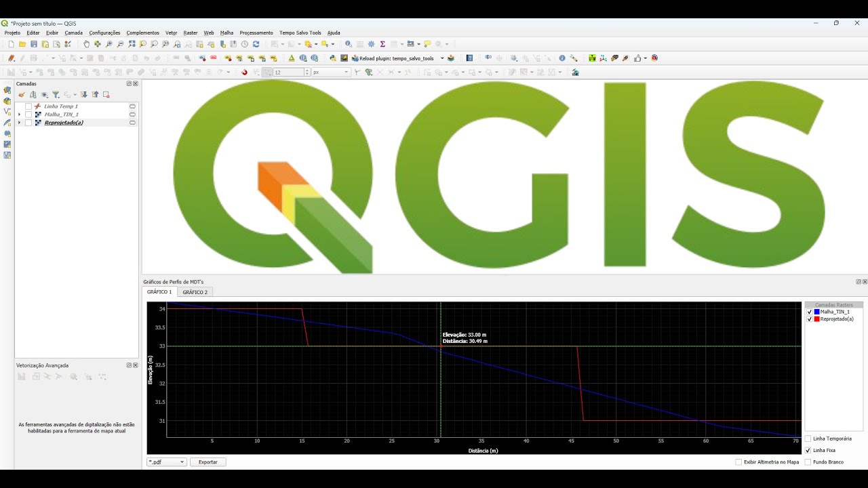Enable the Linha Temporária checkbox

pyautogui.click(x=808, y=439)
